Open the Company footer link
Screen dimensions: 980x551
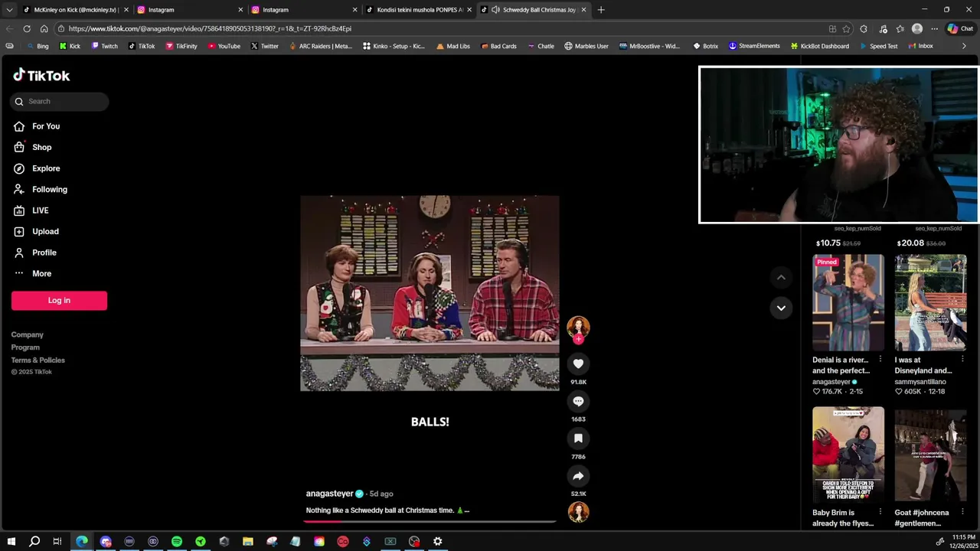(27, 334)
